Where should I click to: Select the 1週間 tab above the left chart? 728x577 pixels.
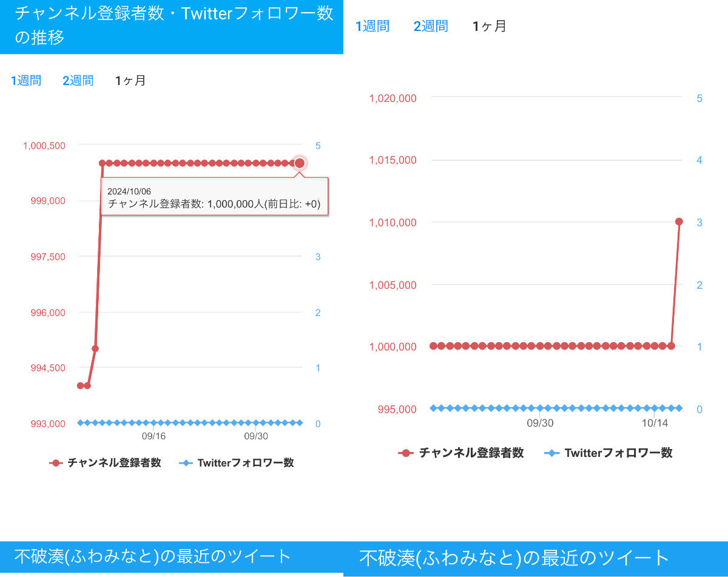point(26,81)
